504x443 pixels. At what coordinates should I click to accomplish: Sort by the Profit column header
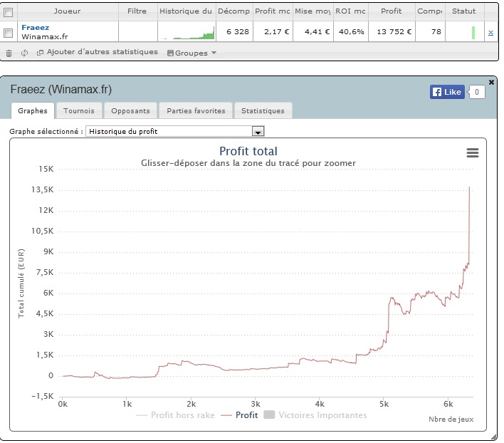[x=392, y=11]
